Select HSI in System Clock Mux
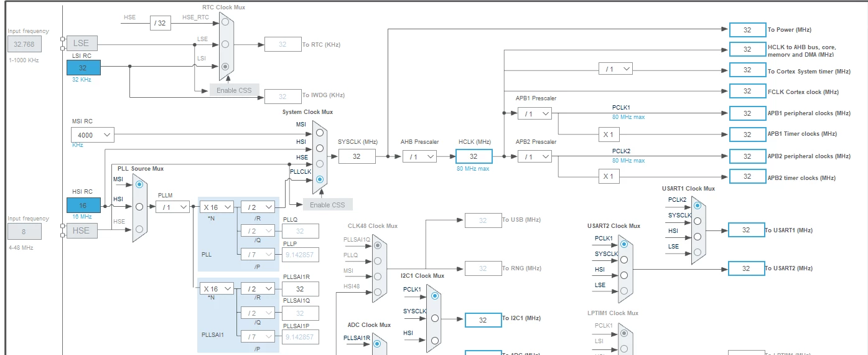The width and height of the screenshot is (868, 355). [x=320, y=148]
